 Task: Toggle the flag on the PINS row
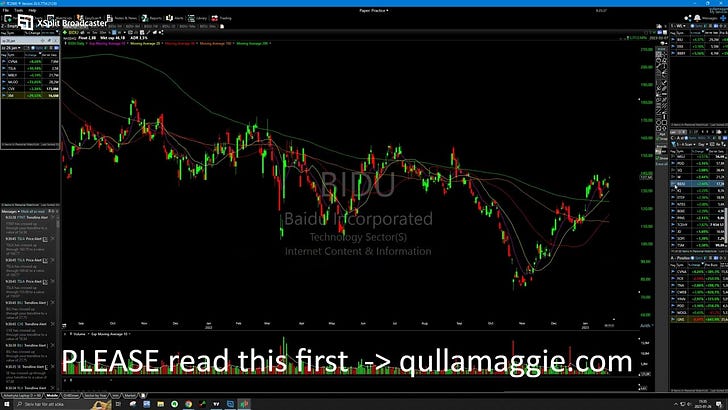[673, 218]
